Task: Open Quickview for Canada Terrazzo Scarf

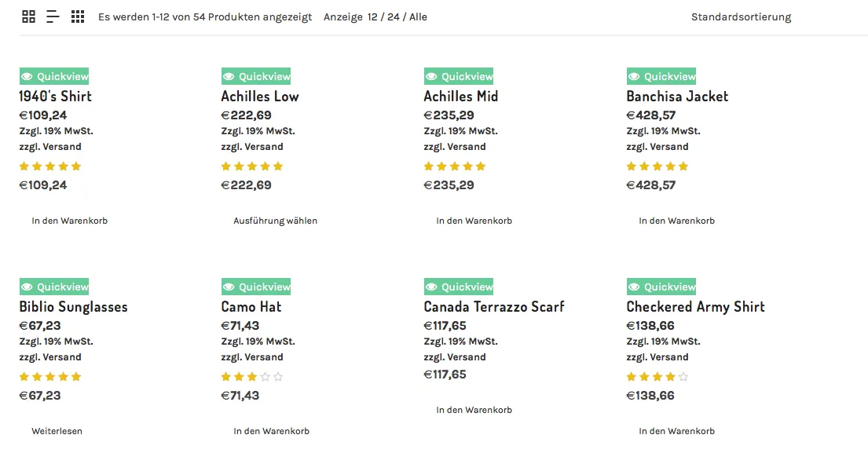Action: (x=459, y=287)
